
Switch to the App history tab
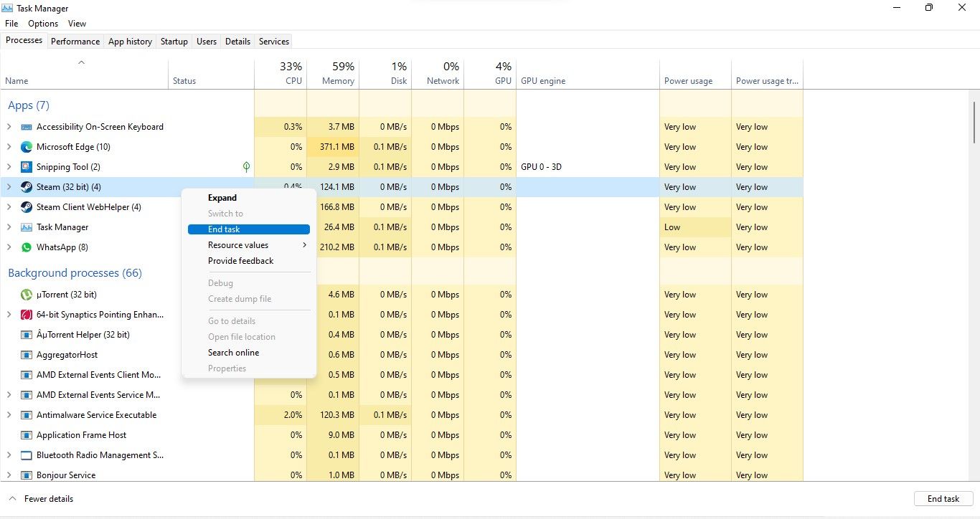click(x=130, y=42)
